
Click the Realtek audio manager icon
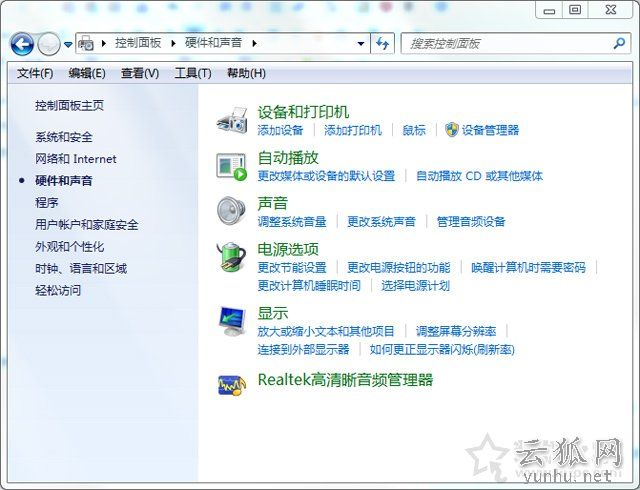232,385
